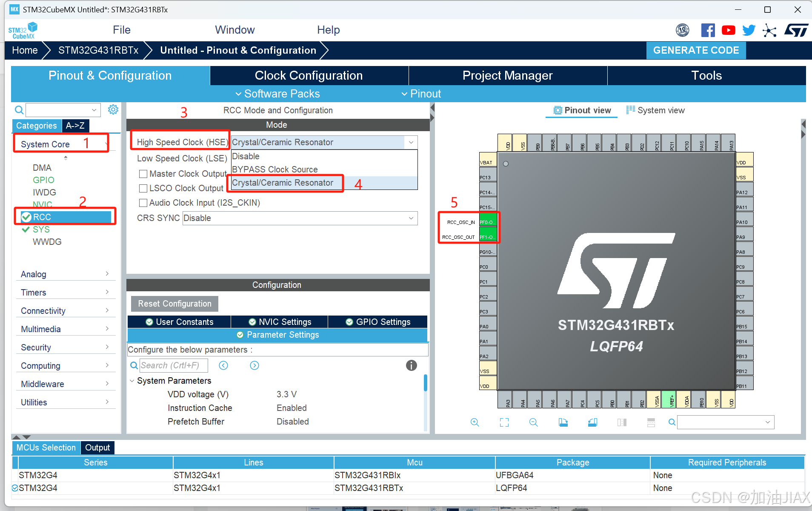Enable LSCO Clock Output checkbox
The height and width of the screenshot is (511, 812).
[x=143, y=188]
